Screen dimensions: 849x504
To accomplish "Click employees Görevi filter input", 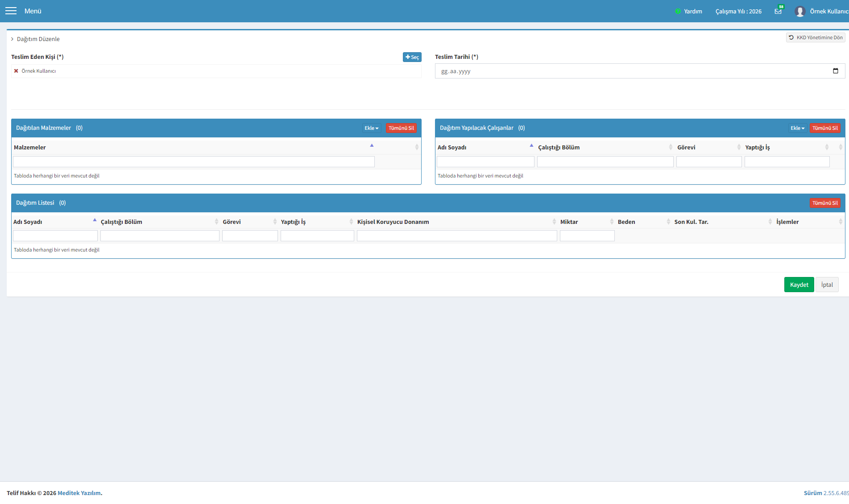I will [x=709, y=161].
